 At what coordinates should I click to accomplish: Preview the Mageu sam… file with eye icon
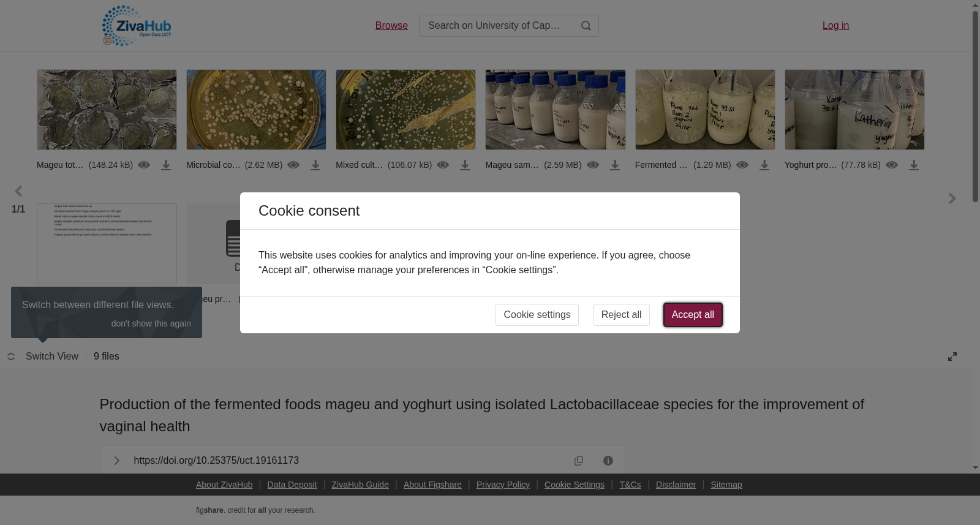[x=593, y=165]
